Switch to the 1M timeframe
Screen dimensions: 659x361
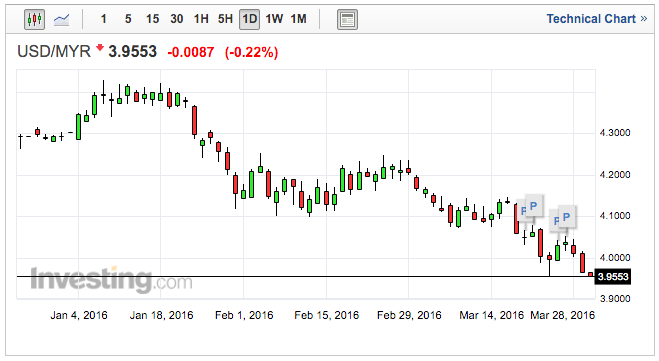tap(298, 19)
